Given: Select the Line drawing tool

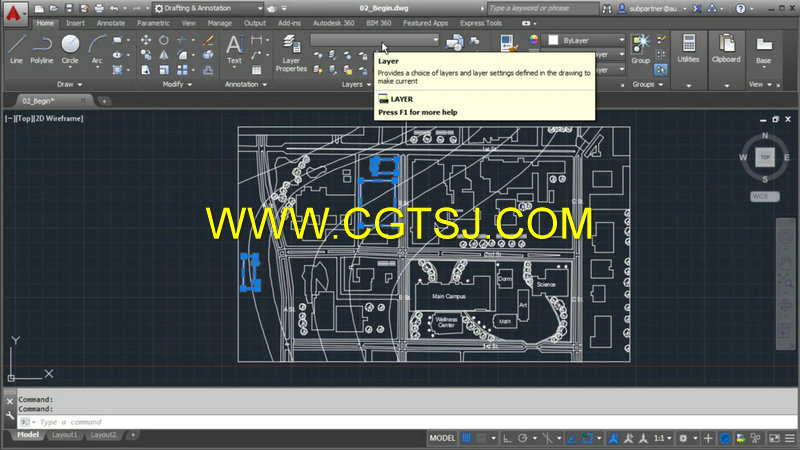Looking at the screenshot, I should pyautogui.click(x=16, y=49).
